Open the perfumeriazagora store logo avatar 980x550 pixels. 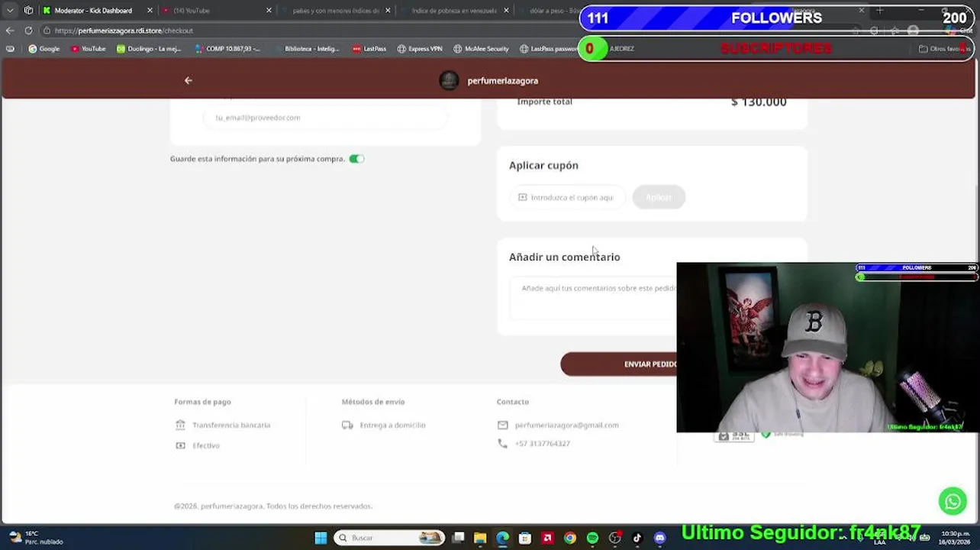[449, 80]
